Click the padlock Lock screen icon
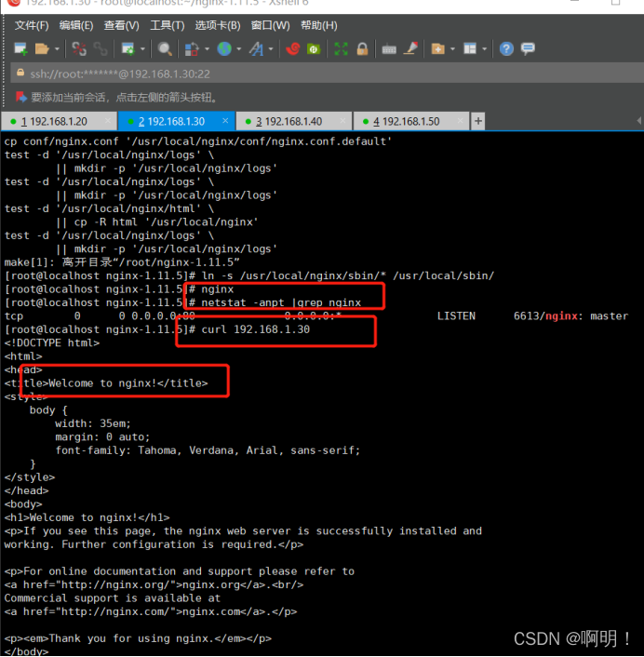Image resolution: width=644 pixels, height=657 pixels. click(362, 49)
